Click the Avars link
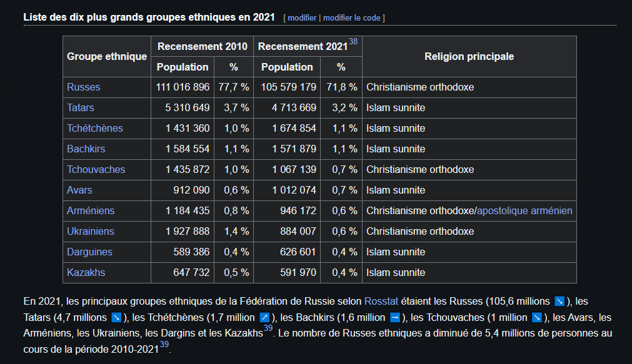 pyautogui.click(x=79, y=190)
